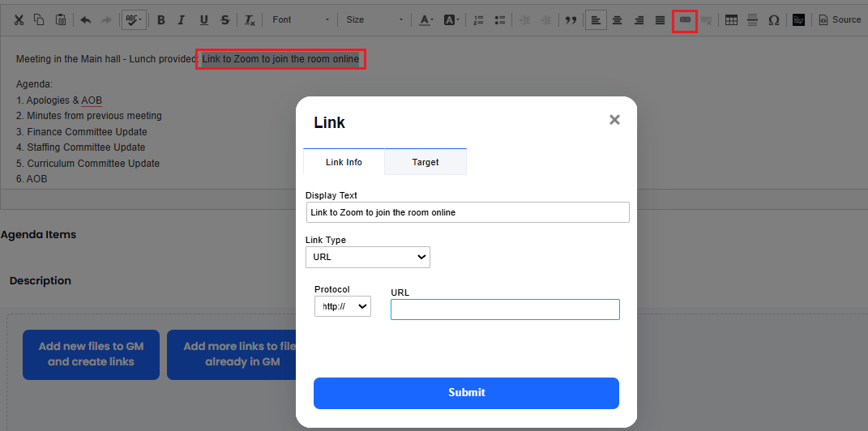Viewport: 868px width, 431px height.
Task: Select the Link Info tab
Action: click(344, 162)
